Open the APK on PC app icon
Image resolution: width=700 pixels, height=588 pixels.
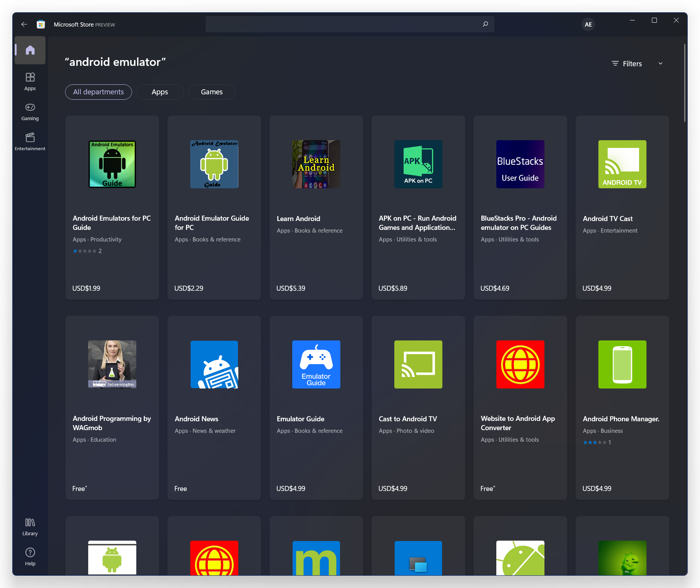pyautogui.click(x=418, y=164)
